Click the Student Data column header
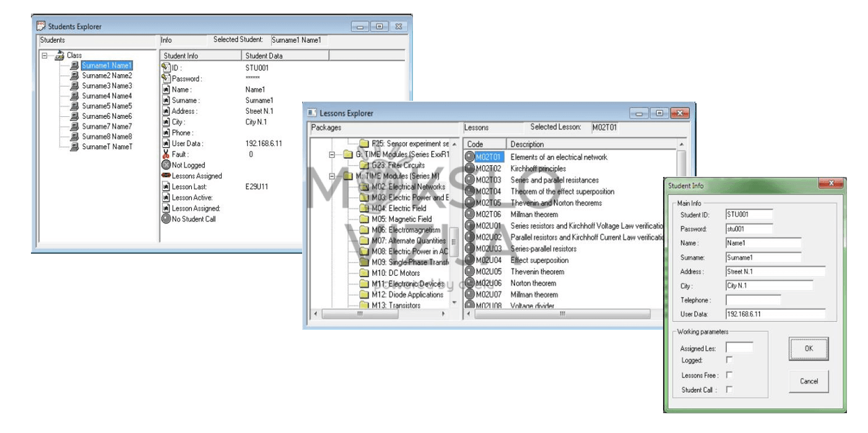 [285, 56]
